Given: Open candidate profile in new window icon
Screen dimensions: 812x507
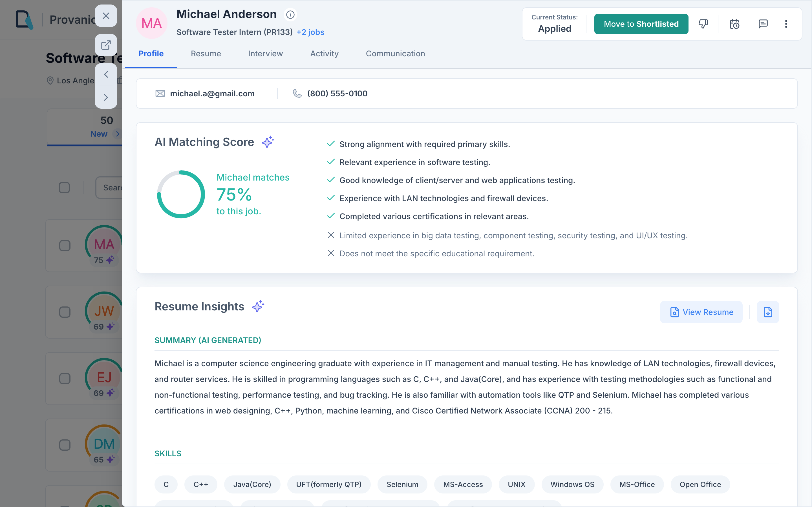Looking at the screenshot, I should [106, 45].
